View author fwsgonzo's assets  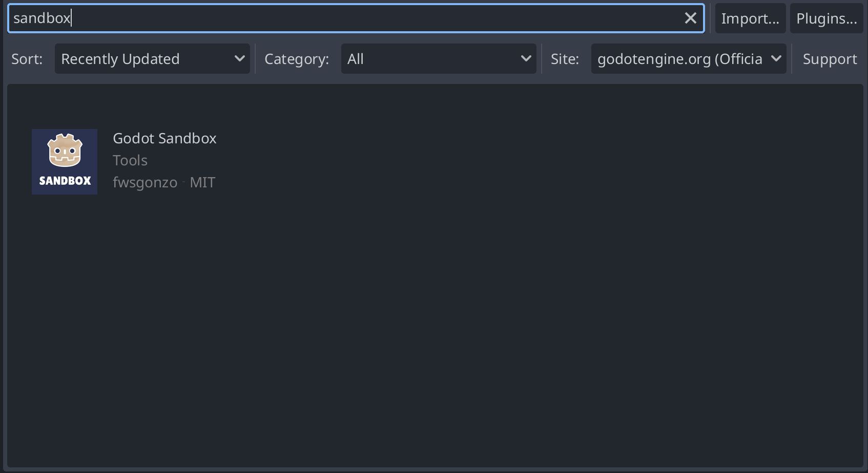click(145, 183)
